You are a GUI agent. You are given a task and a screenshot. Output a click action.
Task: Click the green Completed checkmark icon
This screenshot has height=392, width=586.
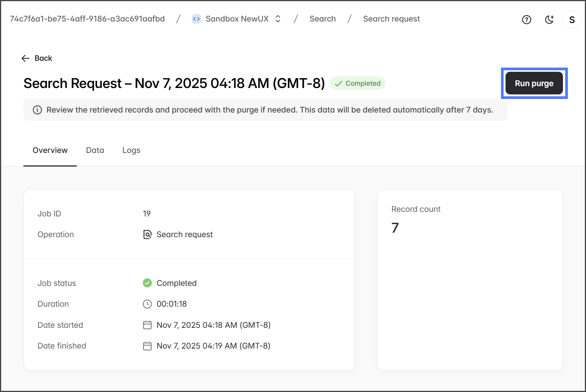[147, 283]
